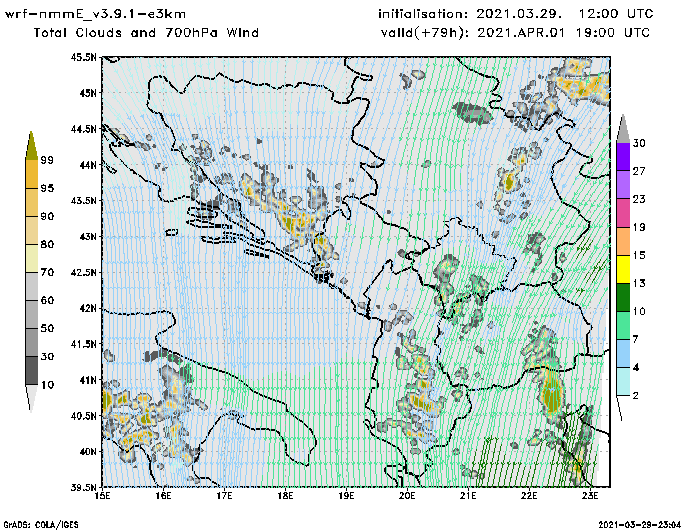Click the GrADS: COLA/IGES credit text
Image resolution: width=700 pixels, height=530 pixels.
pyautogui.click(x=41, y=525)
